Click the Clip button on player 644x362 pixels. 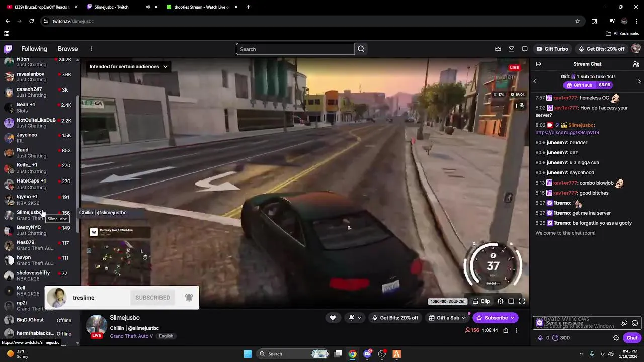point(481,301)
